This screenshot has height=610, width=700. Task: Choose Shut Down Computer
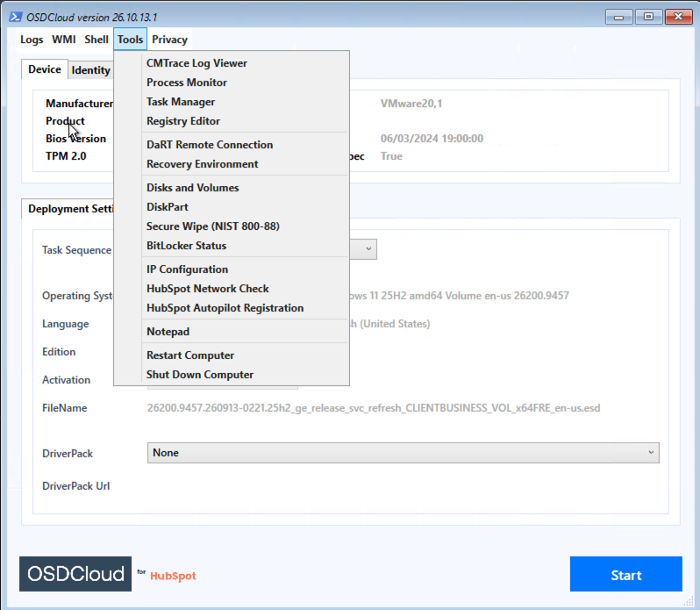(x=245, y=374)
